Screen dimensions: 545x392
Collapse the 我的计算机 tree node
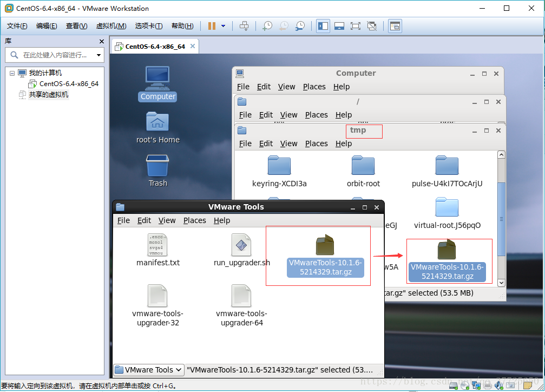tap(12, 73)
